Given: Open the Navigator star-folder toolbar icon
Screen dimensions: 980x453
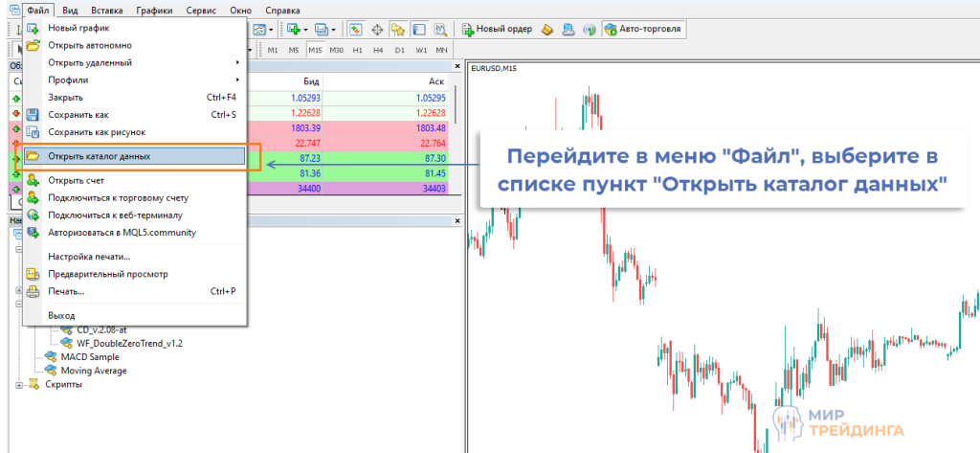Looking at the screenshot, I should point(397,29).
